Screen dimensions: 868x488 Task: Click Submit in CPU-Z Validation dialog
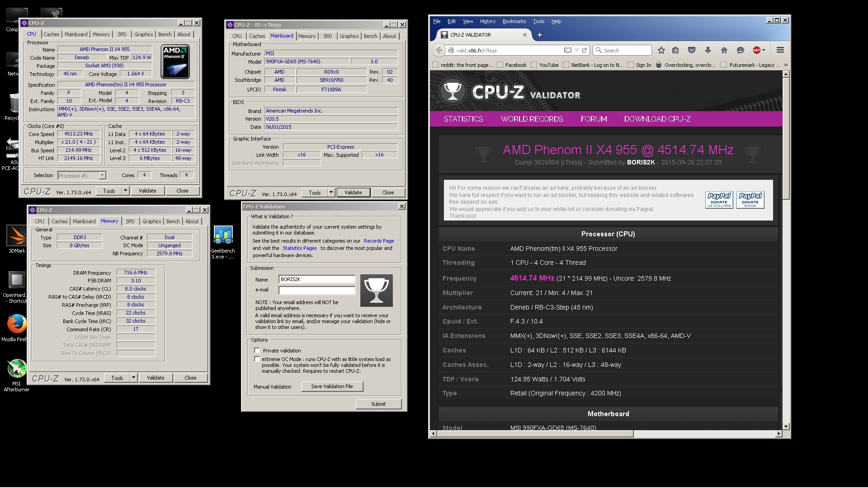coord(378,404)
